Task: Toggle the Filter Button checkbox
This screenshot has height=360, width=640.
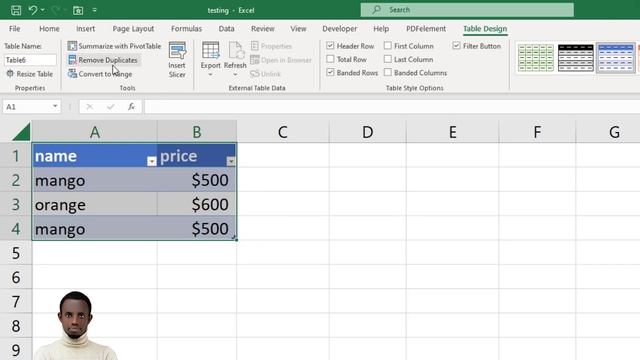Action: point(456,46)
